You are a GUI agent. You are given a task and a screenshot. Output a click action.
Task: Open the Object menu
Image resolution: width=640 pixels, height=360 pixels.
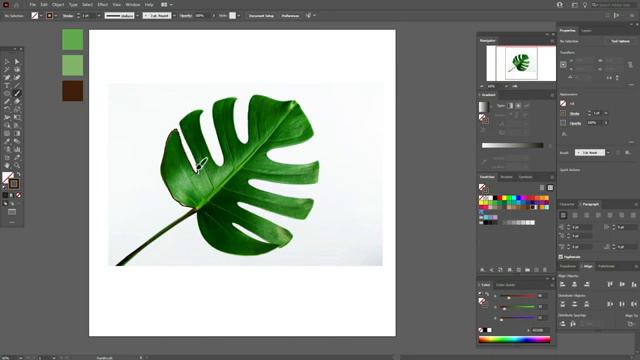click(58, 4)
